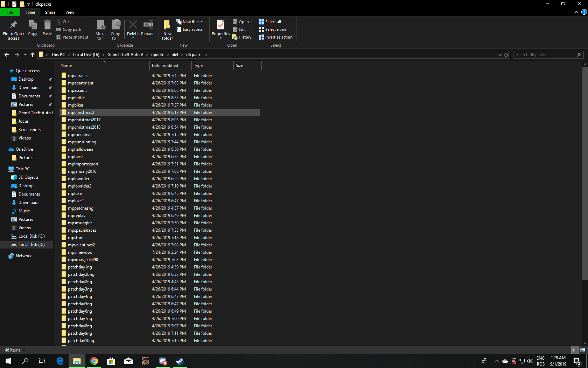Screen dimensions: 588x368
Task: Expand the Easy access menu
Action: click(191, 29)
